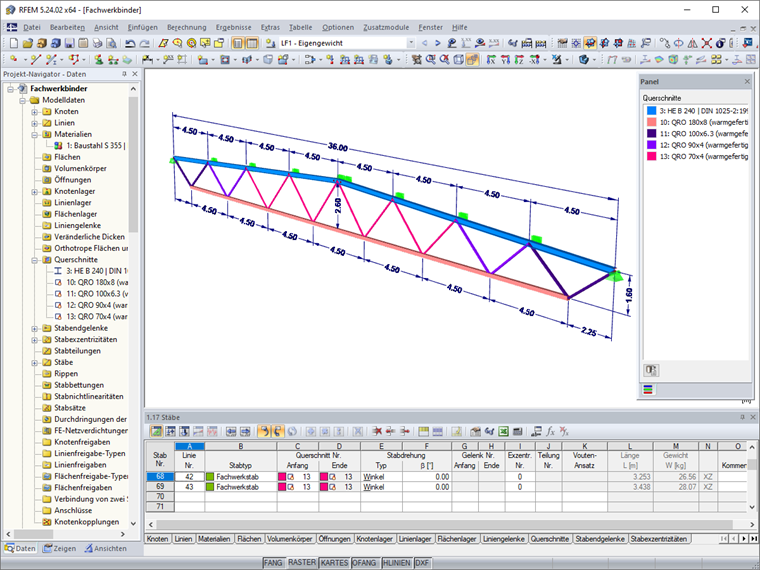Open the zoom window magnifier tool
This screenshot has height=570, width=760.
coord(430,60)
